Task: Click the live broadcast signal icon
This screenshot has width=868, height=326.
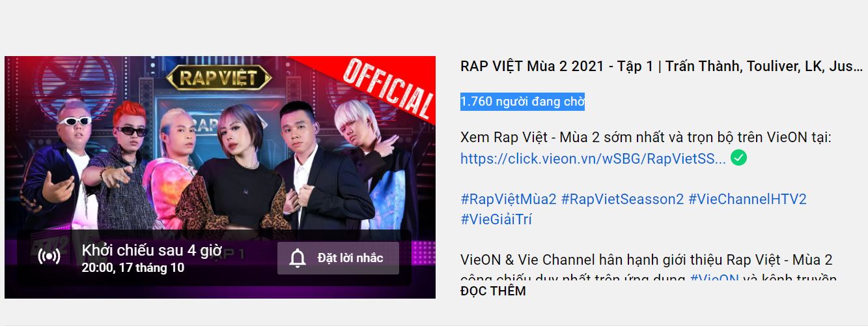Action: pyautogui.click(x=49, y=256)
